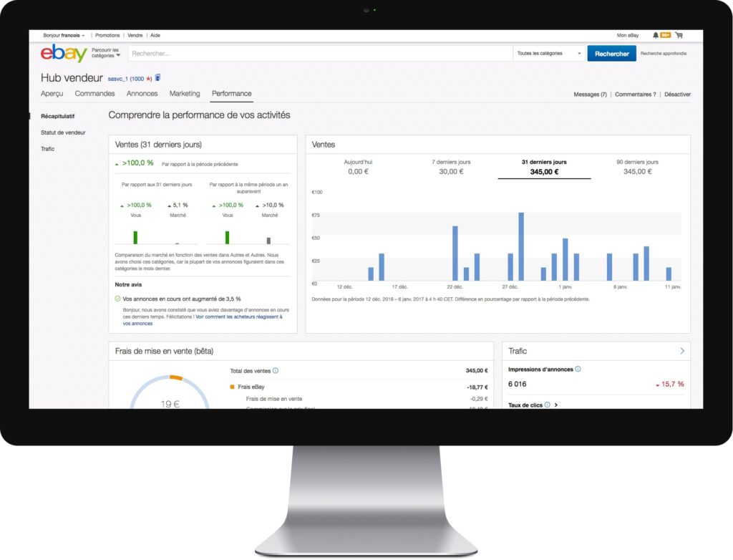Screen dimensions: 733x560
Task: Click the eBay logo
Action: tap(64, 54)
